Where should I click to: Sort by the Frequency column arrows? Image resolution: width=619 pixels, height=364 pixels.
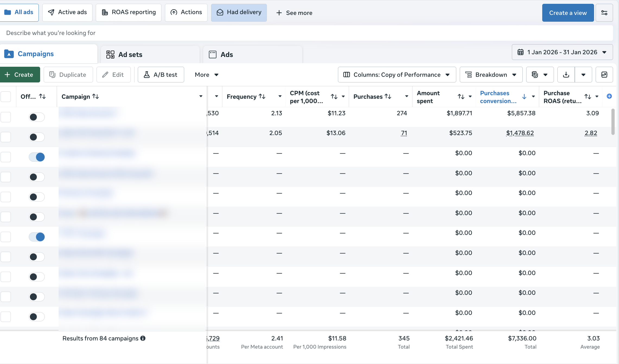[262, 97]
